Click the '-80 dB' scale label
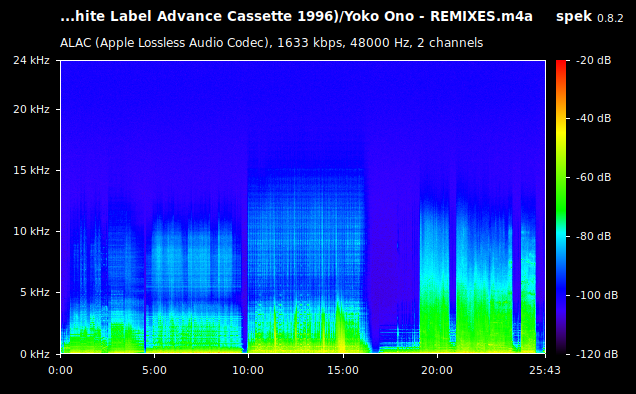The image size is (636, 394). click(593, 236)
